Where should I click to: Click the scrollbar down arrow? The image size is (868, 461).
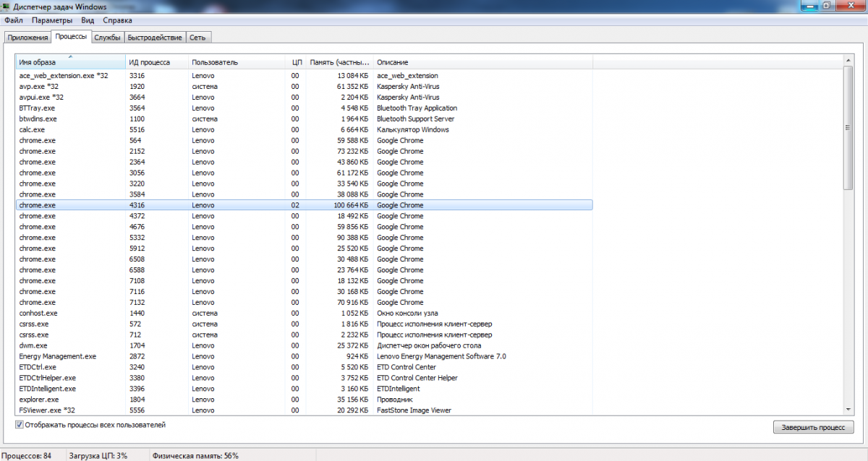point(848,409)
